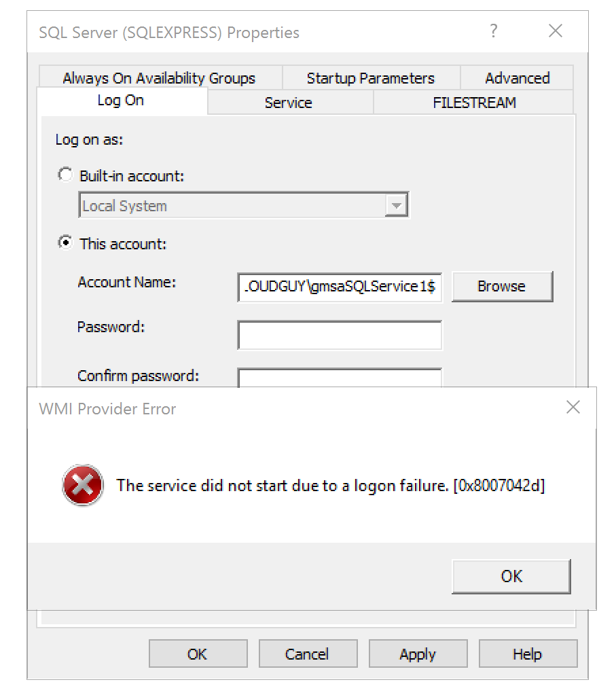This screenshot has width=616, height=699.
Task: Click into the Confirm password field
Action: pyautogui.click(x=340, y=379)
